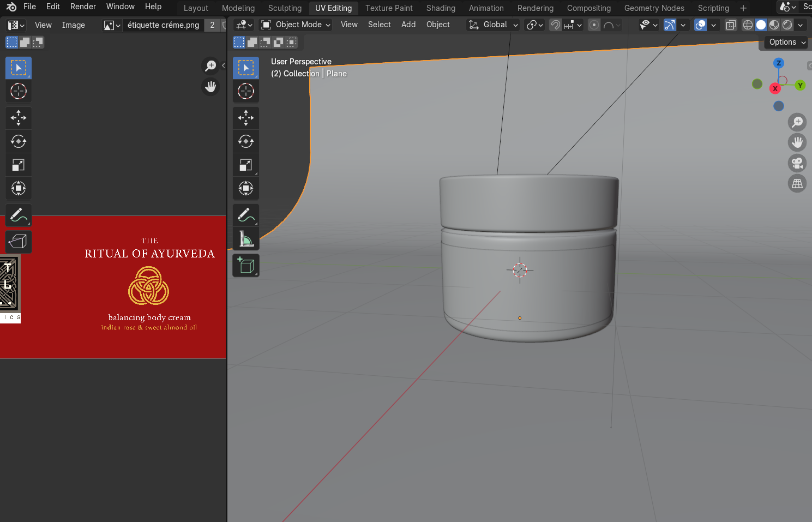This screenshot has width=812, height=522.
Task: Click image user count number 2
Action: [x=212, y=25]
